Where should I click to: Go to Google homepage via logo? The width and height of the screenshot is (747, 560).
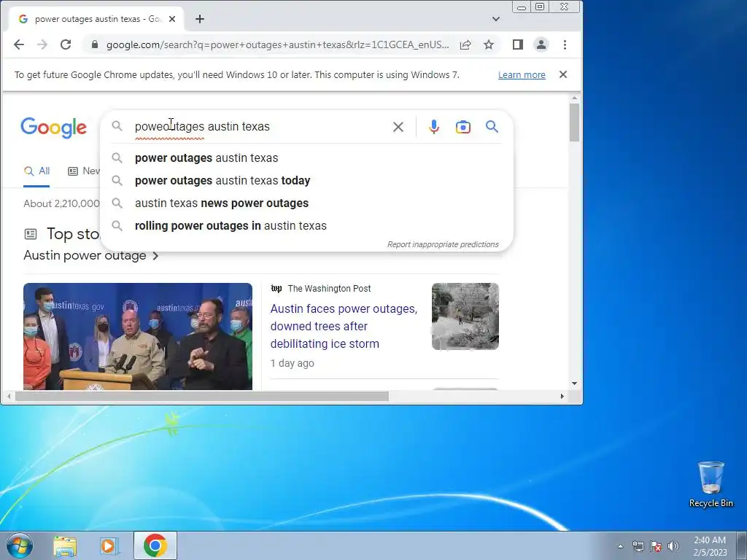pyautogui.click(x=53, y=128)
